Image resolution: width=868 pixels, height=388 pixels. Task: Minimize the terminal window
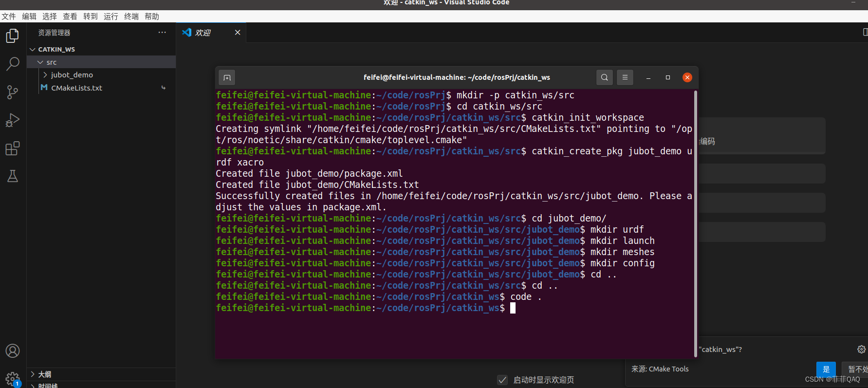pos(648,77)
